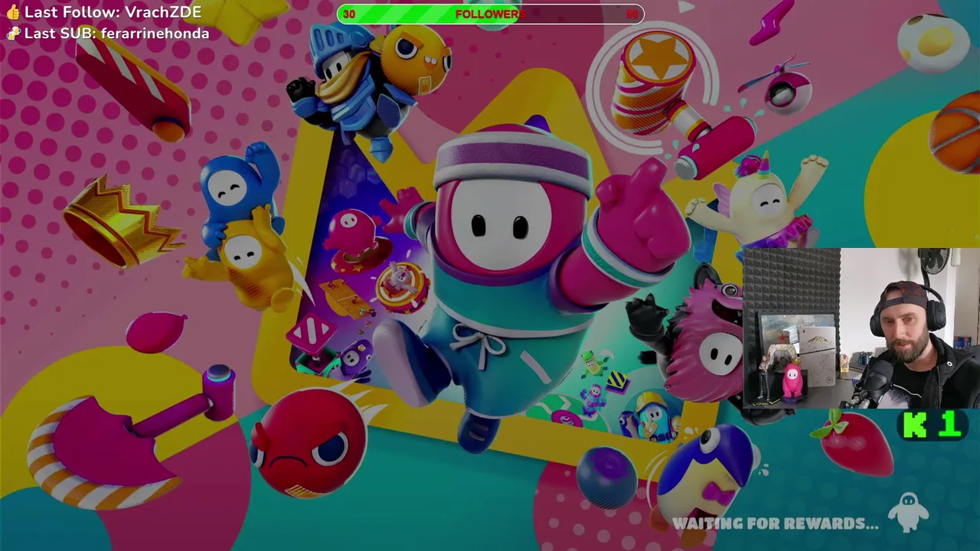Image resolution: width=980 pixels, height=551 pixels.
Task: Click the white bean loading icon
Action: tap(909, 512)
